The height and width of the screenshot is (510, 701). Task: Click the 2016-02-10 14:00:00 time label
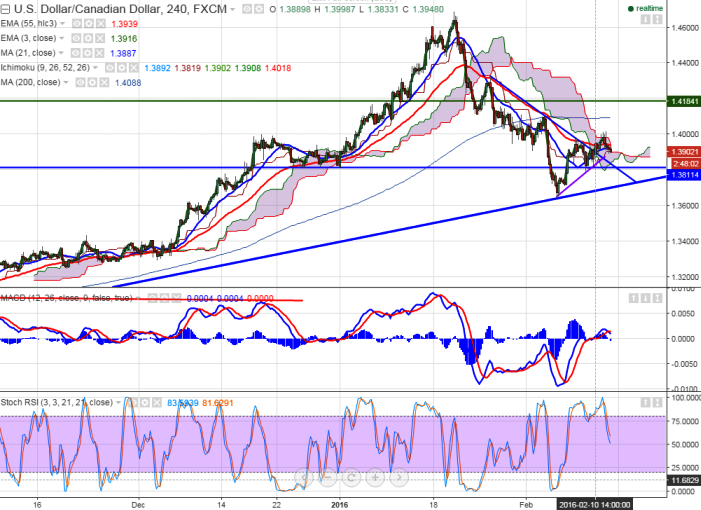[x=594, y=505]
